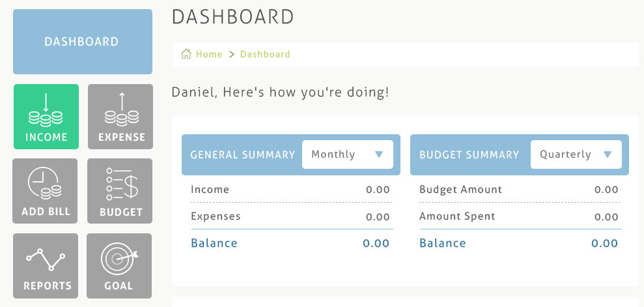
Task: Click the Dashboard breadcrumb link
Action: pos(265,54)
